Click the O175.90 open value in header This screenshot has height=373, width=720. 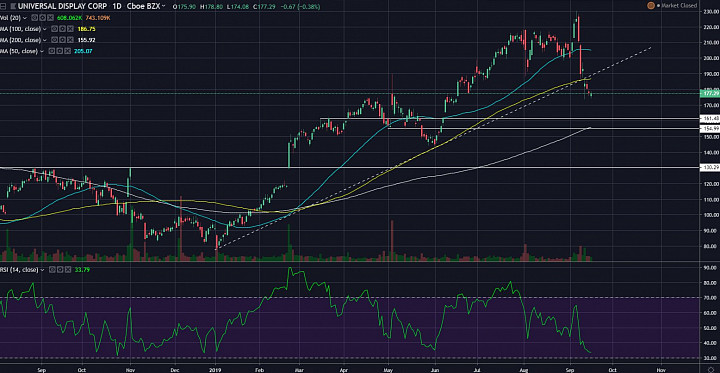click(183, 6)
